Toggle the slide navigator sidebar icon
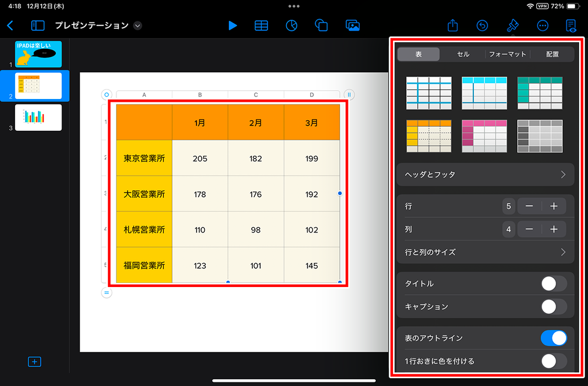Screen dimensions: 588x386 tap(38, 25)
